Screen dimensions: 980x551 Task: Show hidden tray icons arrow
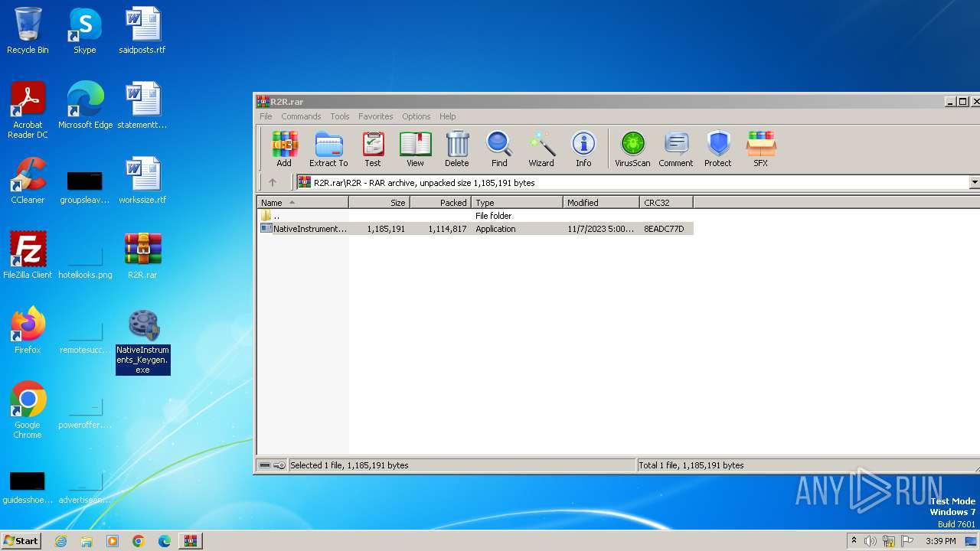point(854,541)
